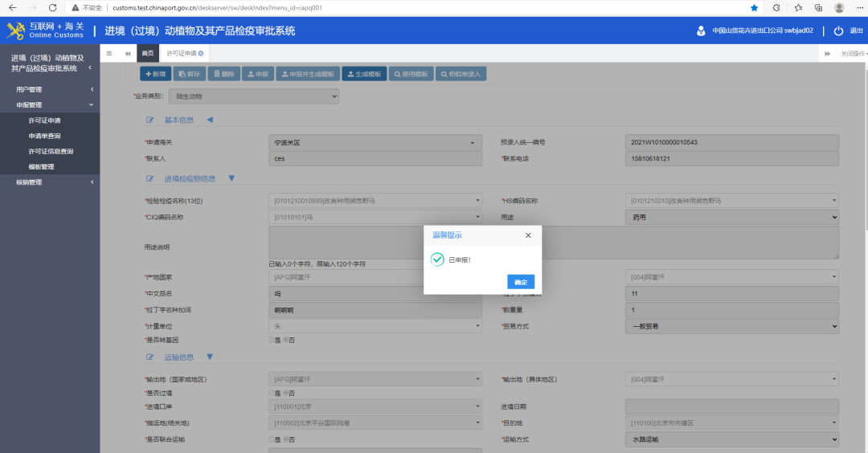
Task: Click the 联系人 input field
Action: (375, 159)
